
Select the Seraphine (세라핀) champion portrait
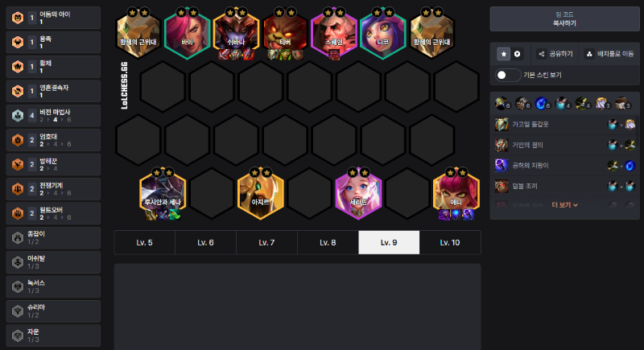tap(358, 195)
